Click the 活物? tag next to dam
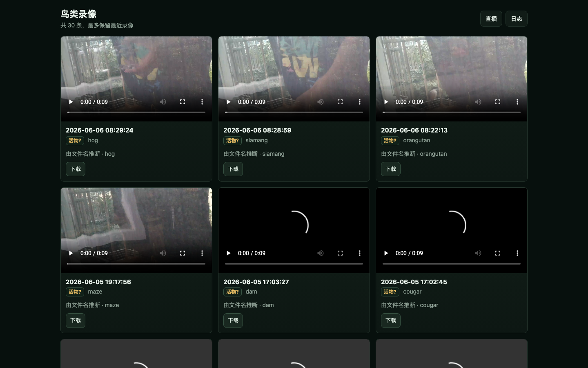This screenshot has height=368, width=588. click(x=232, y=292)
